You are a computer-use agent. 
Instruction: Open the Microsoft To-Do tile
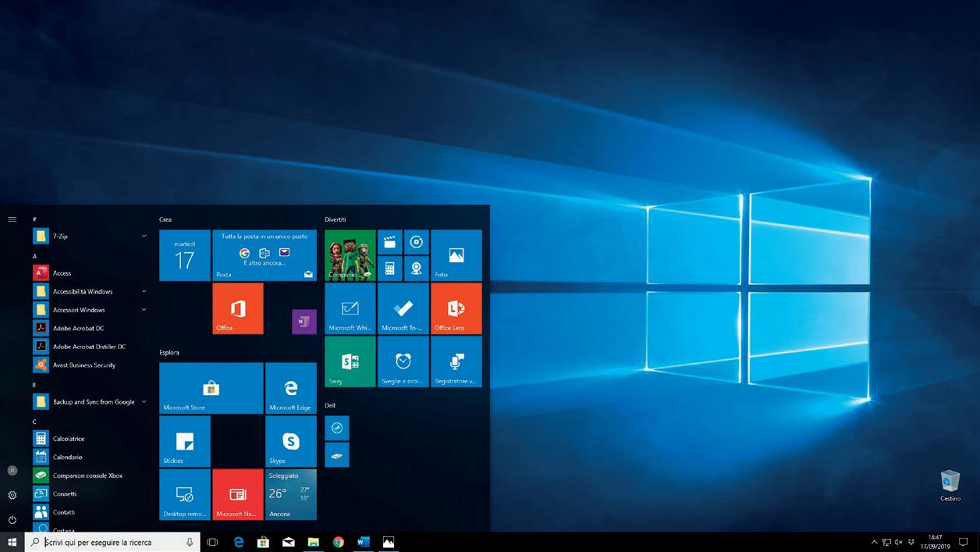click(403, 308)
